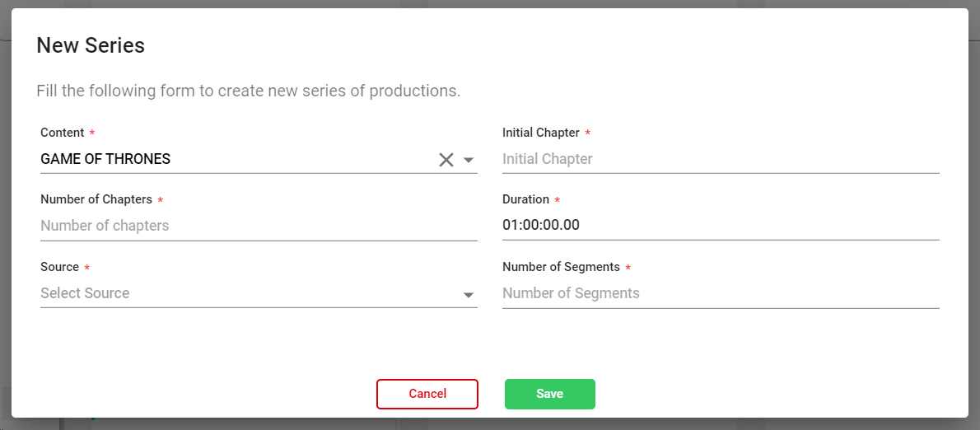Click the Source field label
980x430 pixels.
click(x=59, y=267)
